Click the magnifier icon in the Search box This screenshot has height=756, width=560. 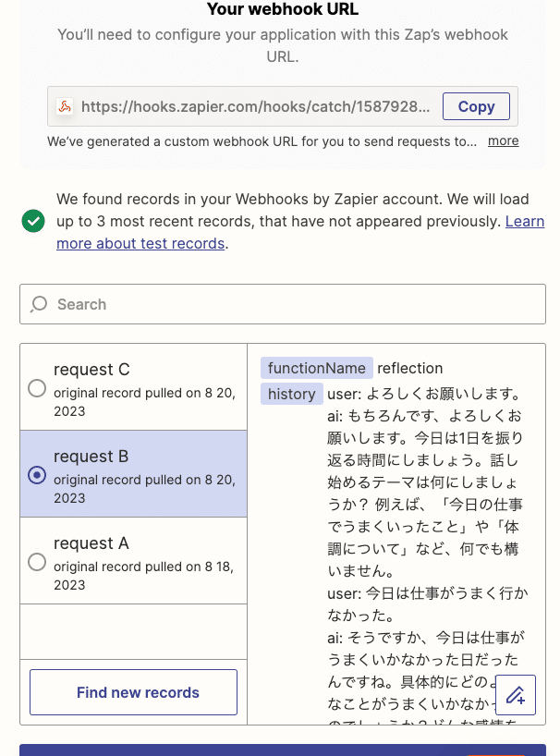pos(39,304)
